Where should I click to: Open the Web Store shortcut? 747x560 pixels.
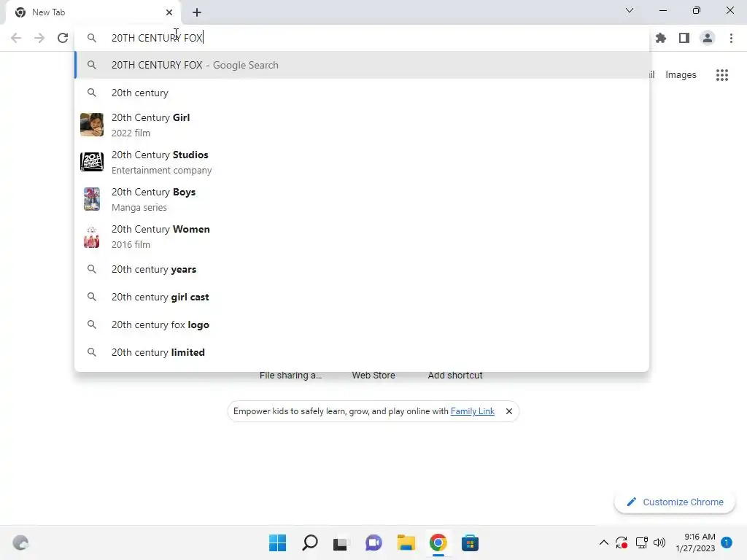coord(373,376)
